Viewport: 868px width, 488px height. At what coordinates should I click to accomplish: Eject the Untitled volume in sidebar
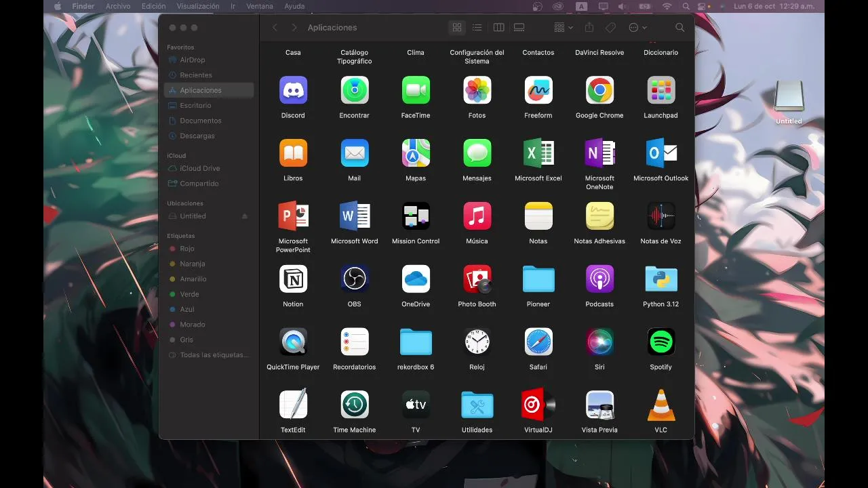(245, 216)
